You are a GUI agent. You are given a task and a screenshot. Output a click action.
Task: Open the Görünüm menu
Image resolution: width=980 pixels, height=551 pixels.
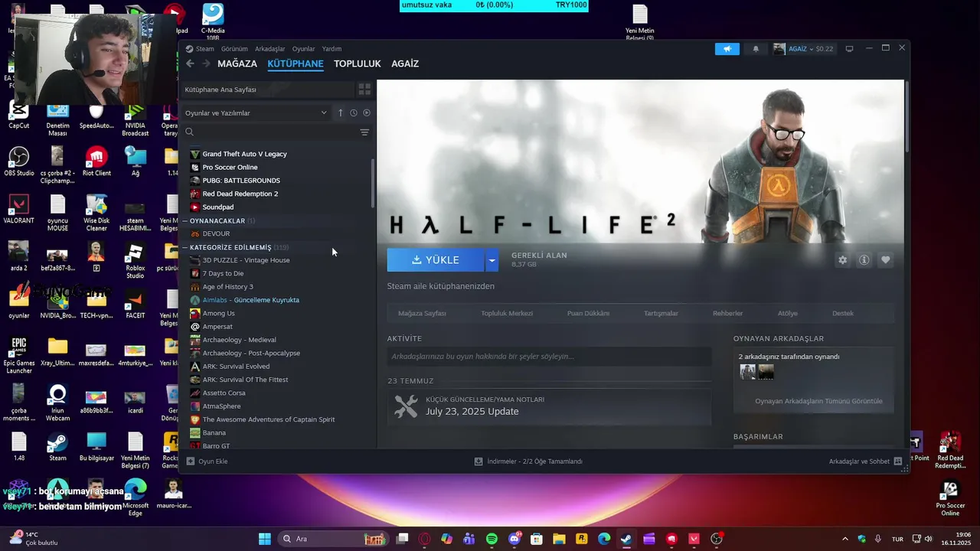pos(234,49)
